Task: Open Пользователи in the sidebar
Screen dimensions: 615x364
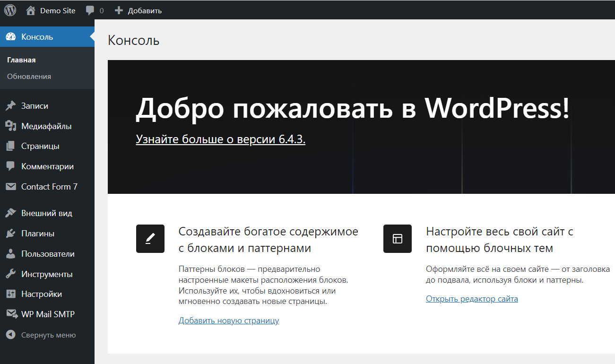Action: click(x=47, y=254)
